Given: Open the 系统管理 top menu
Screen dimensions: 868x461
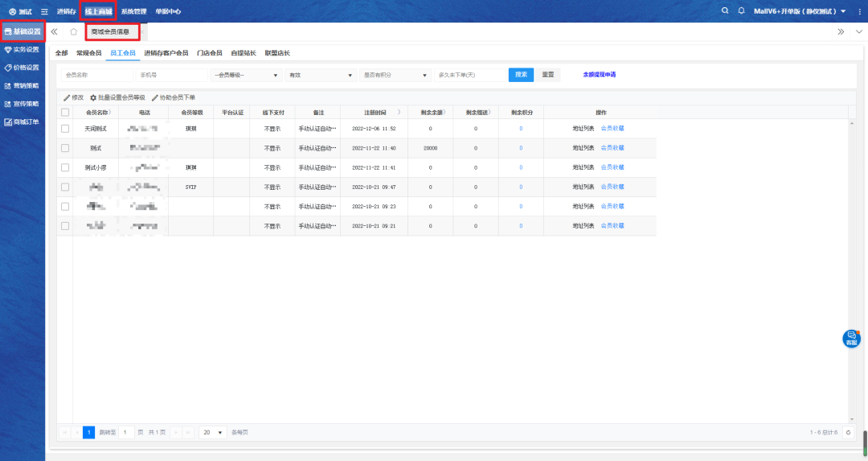Looking at the screenshot, I should (x=133, y=11).
